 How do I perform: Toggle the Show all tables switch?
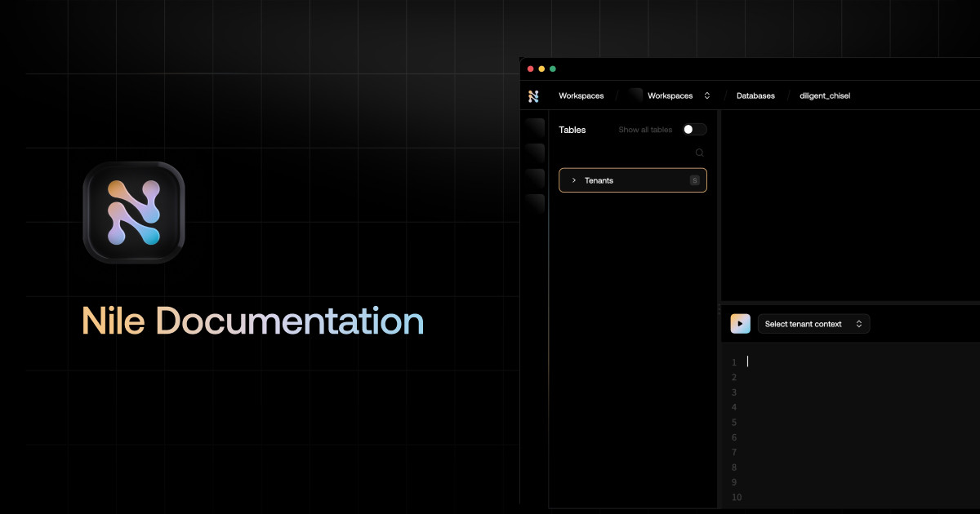695,130
